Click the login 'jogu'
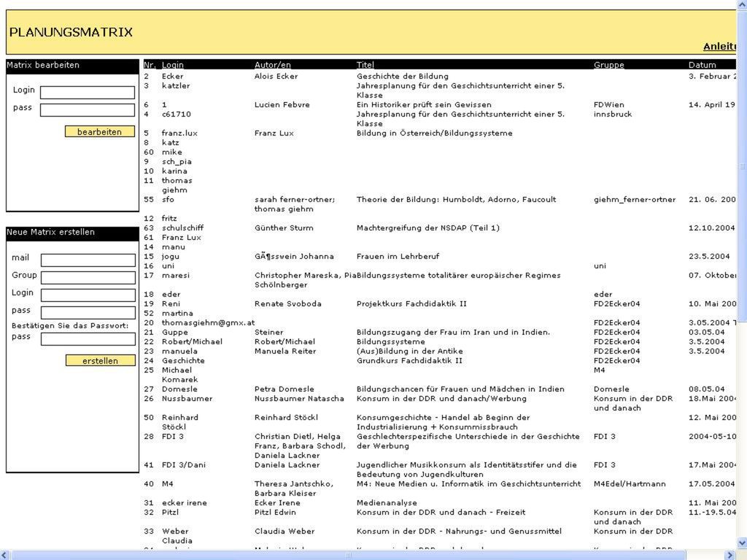 tap(171, 257)
